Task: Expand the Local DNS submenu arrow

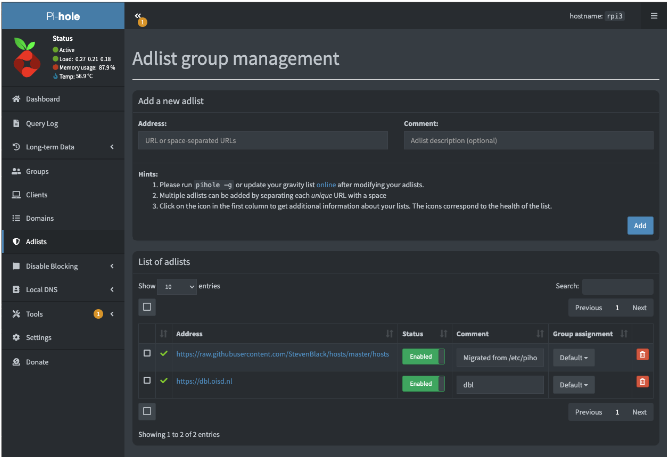Action: click(112, 289)
